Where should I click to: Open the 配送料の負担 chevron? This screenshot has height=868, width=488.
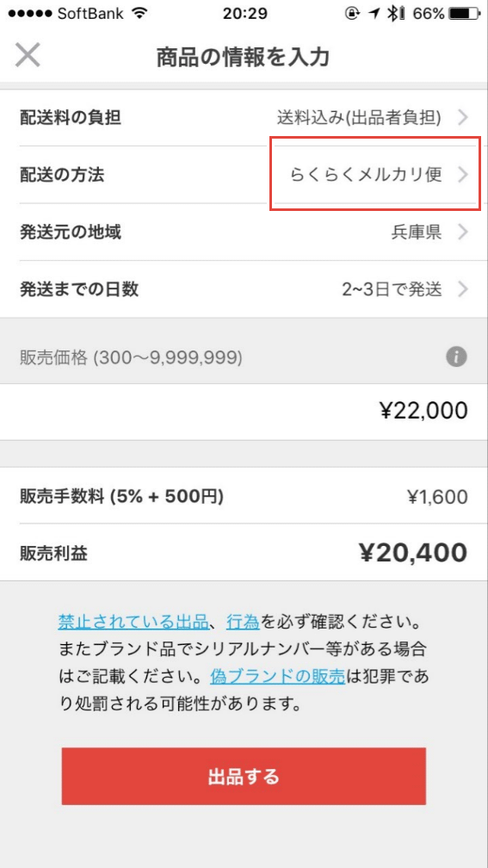[x=463, y=117]
